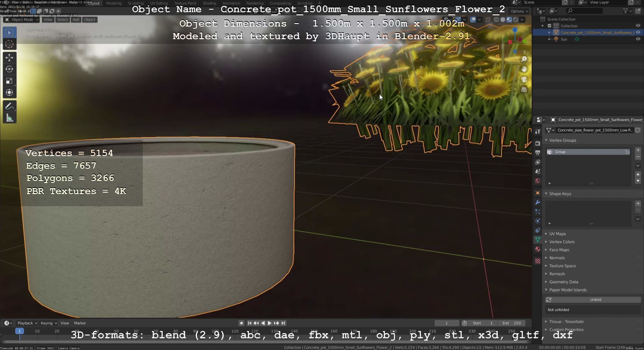Switch to rendered viewport shading

point(516,20)
